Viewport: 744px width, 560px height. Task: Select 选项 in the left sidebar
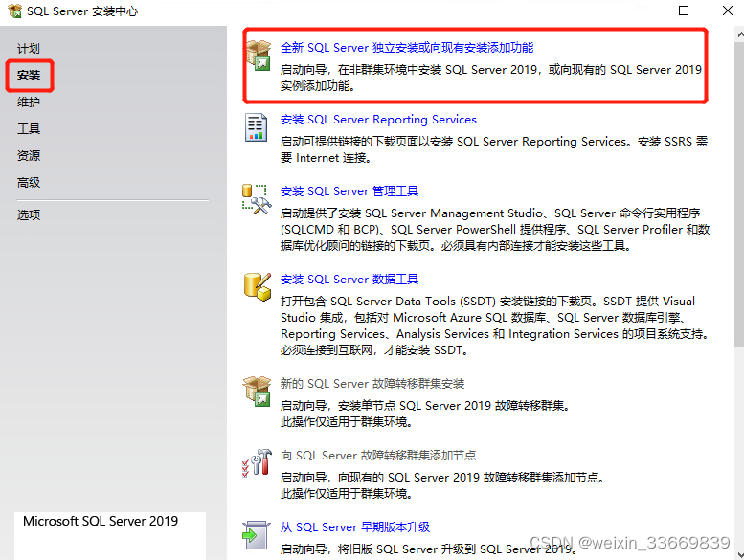29,215
